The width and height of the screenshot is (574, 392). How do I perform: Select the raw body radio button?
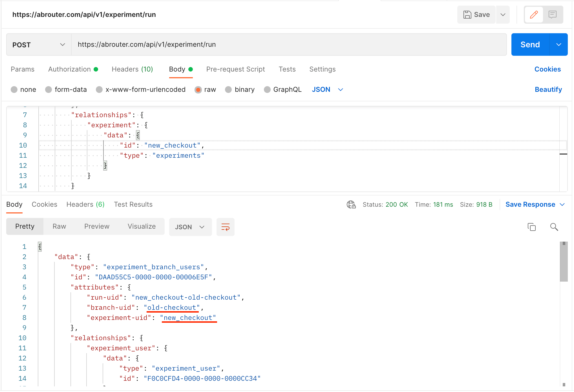[198, 90]
